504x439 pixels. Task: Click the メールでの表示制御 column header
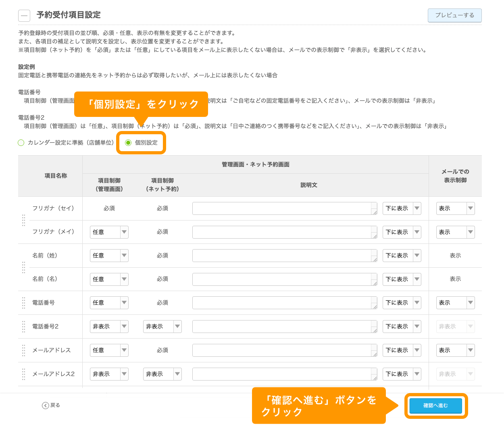[x=455, y=176]
